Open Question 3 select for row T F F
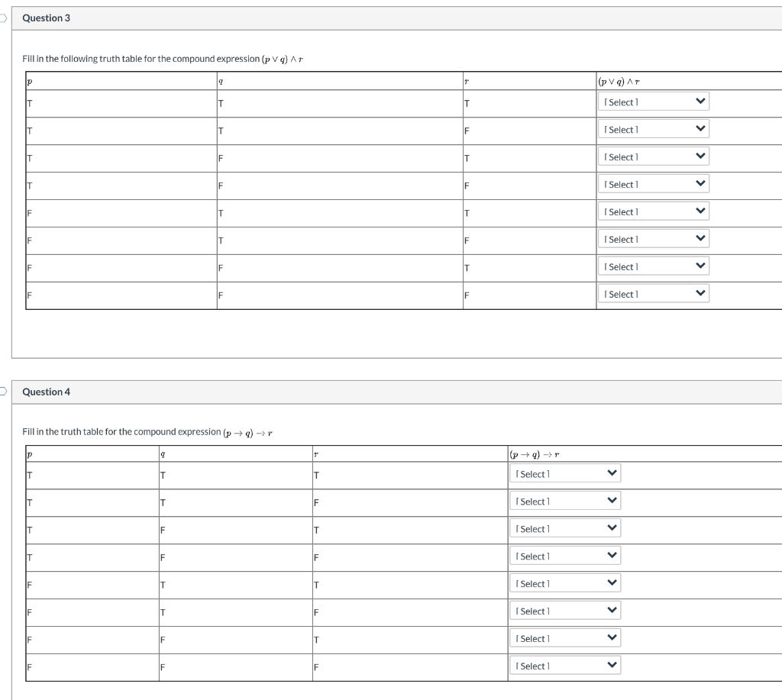Viewport: 782px width, 700px height. 654,184
